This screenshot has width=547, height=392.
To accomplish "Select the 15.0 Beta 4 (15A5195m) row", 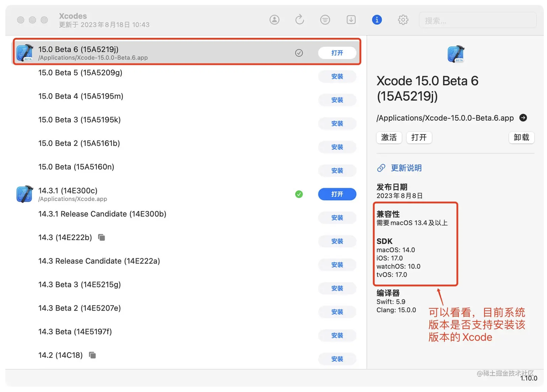I will pyautogui.click(x=187, y=100).
